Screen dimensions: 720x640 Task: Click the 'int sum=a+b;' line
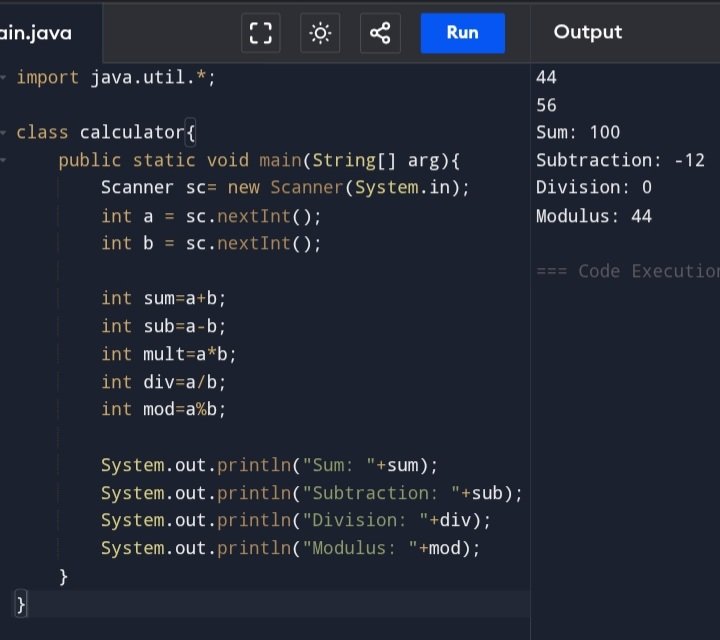(163, 299)
